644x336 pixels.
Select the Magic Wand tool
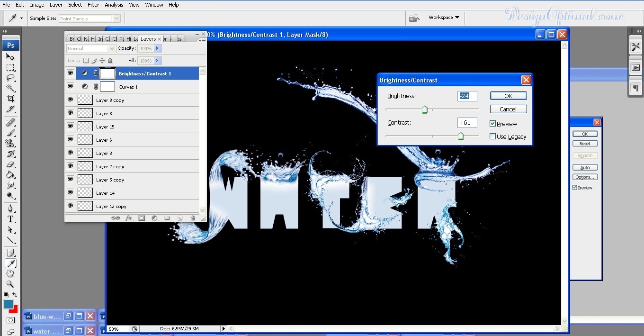pos(10,88)
